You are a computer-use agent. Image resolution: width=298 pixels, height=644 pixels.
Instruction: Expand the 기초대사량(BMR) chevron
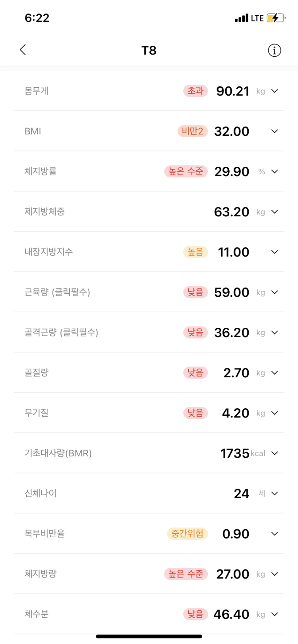[x=275, y=453]
